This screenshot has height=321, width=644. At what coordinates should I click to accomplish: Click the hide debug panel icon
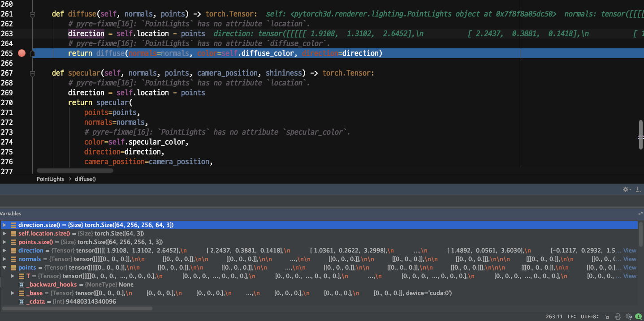coord(638,189)
